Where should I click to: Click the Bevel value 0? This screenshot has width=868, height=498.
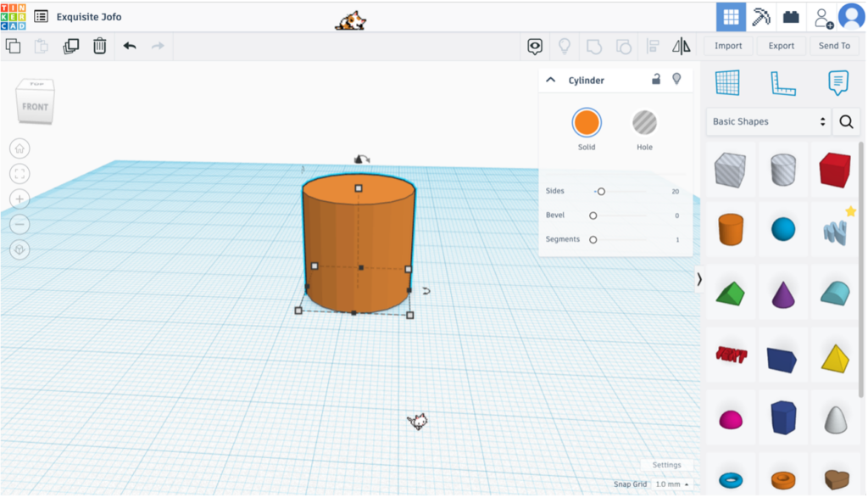[677, 215]
